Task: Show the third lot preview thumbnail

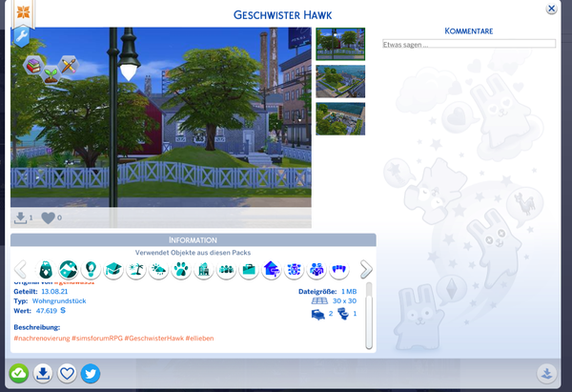Action: pos(339,118)
